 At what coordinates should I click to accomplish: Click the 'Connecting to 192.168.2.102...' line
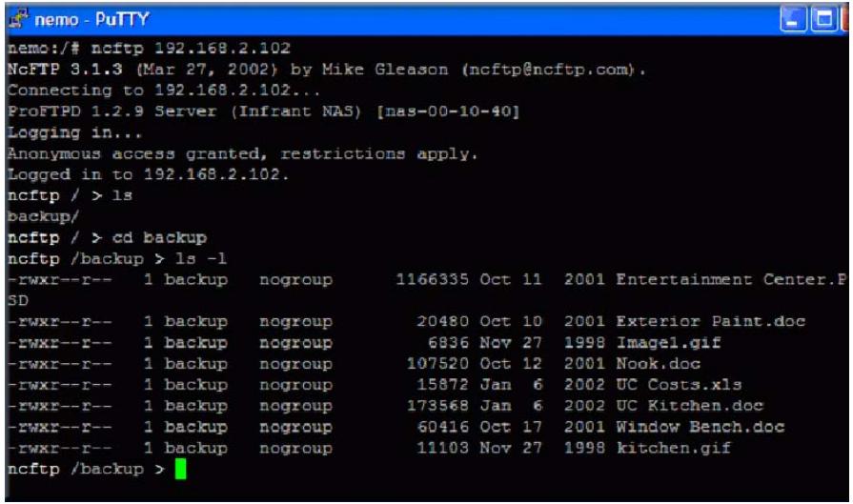(164, 91)
